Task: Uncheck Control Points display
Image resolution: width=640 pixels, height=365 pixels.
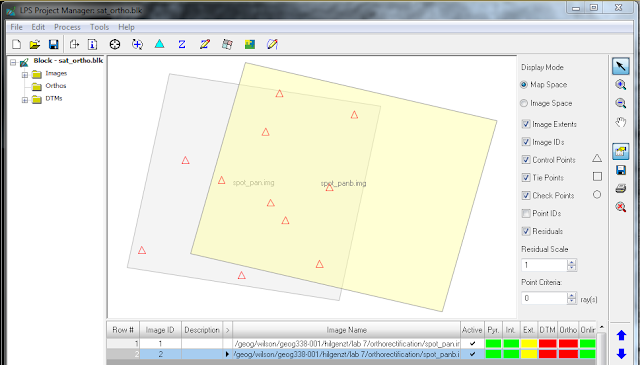Action: pyautogui.click(x=526, y=160)
